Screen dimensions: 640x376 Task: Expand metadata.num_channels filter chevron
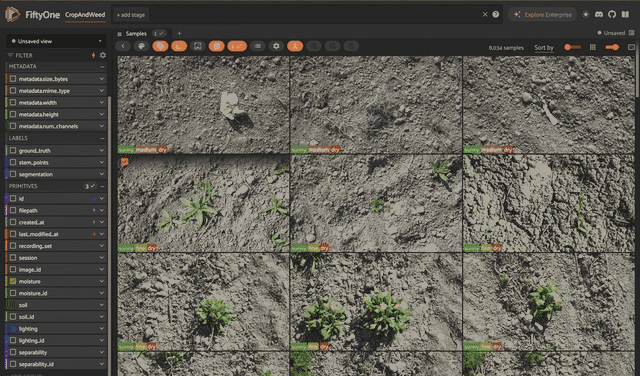[101, 126]
